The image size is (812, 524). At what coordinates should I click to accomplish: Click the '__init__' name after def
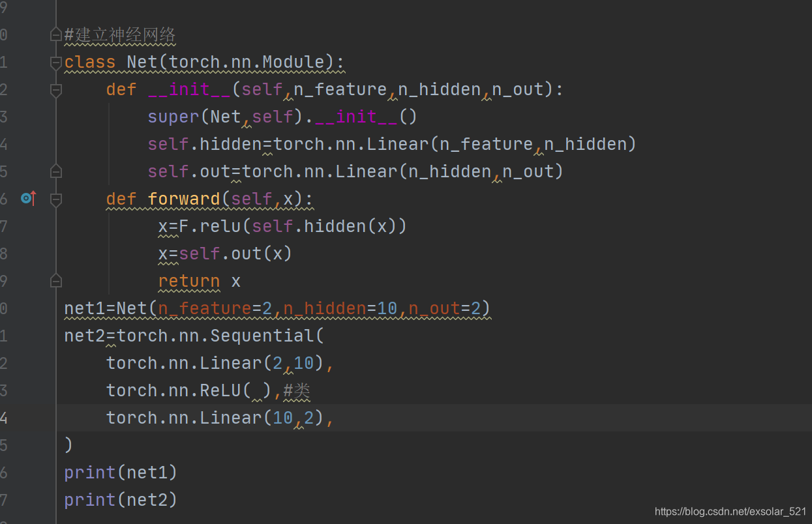click(189, 89)
